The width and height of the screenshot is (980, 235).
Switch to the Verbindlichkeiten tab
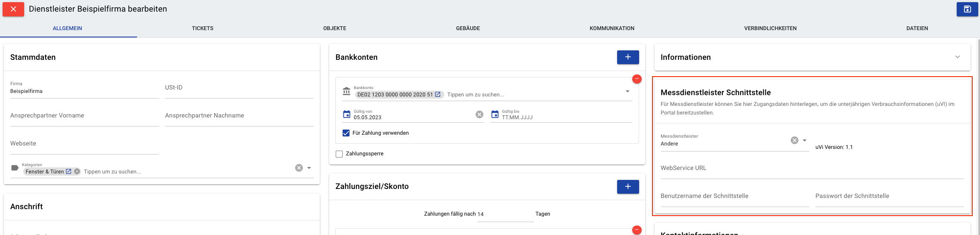point(770,28)
